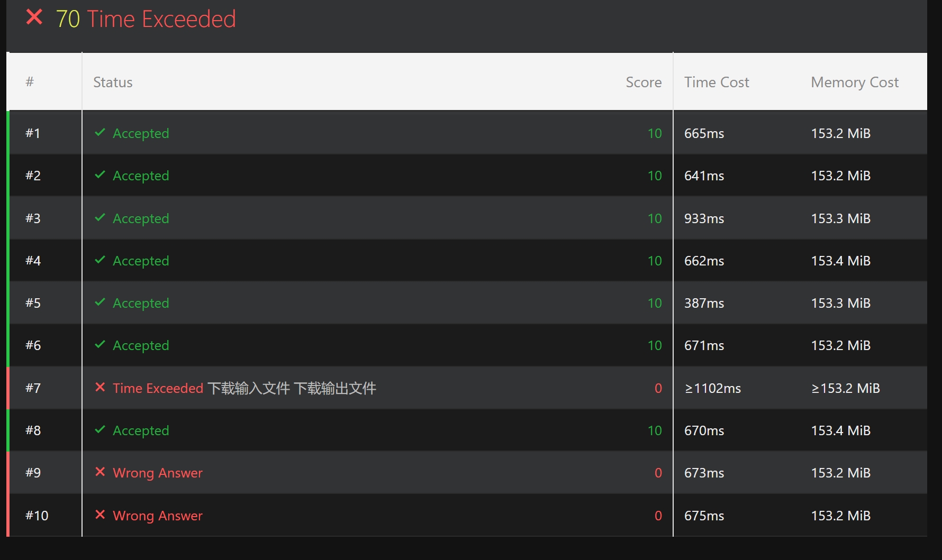Click the Accepted checkmark icon for test #8
The height and width of the screenshot is (560, 942).
tap(99, 429)
